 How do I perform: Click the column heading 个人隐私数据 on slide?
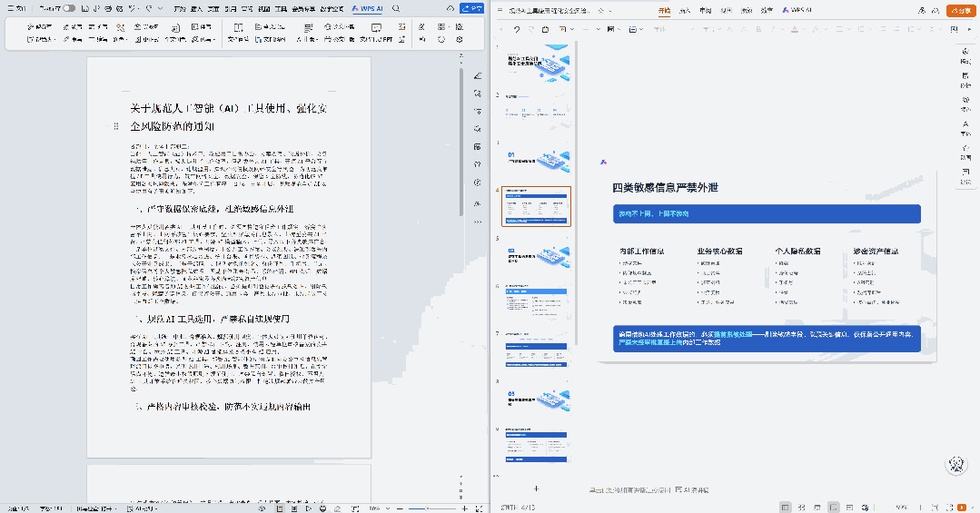pos(797,252)
